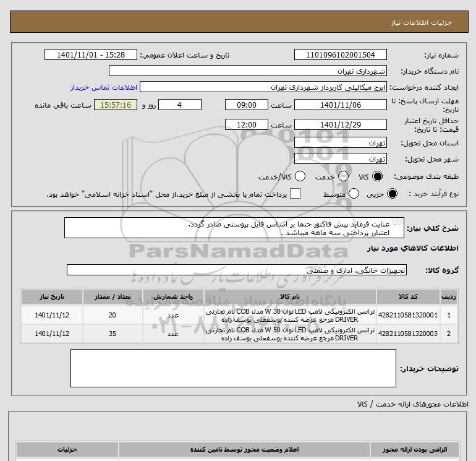The image size is (476, 461).
Task: Open buyer contact information link
Action: (104, 87)
